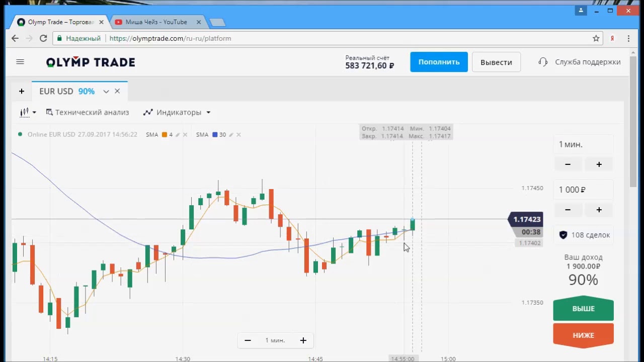Click the 14:55:00 time marker
This screenshot has height=362, width=644.
point(403,358)
